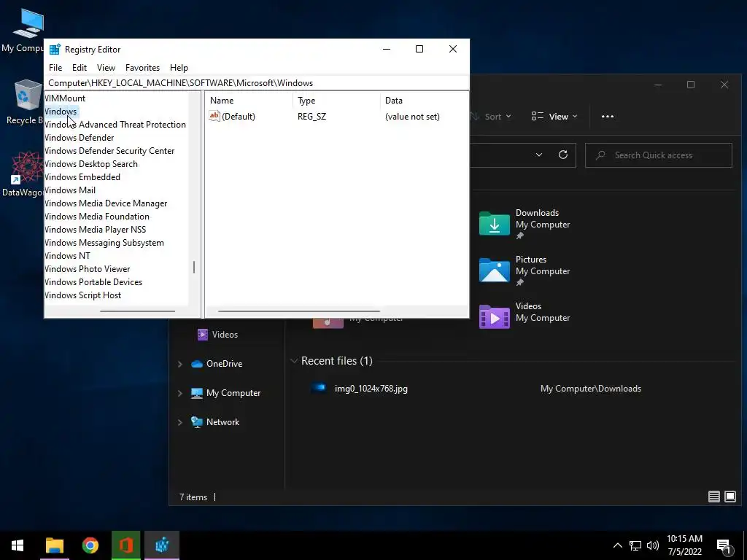Switch to details view layout button
The width and height of the screenshot is (747, 560).
coord(713,497)
